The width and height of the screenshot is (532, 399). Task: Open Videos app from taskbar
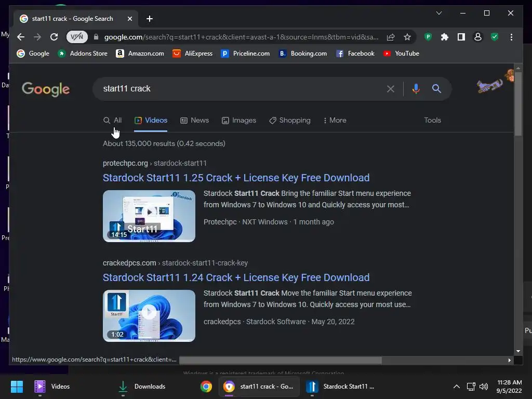52,387
